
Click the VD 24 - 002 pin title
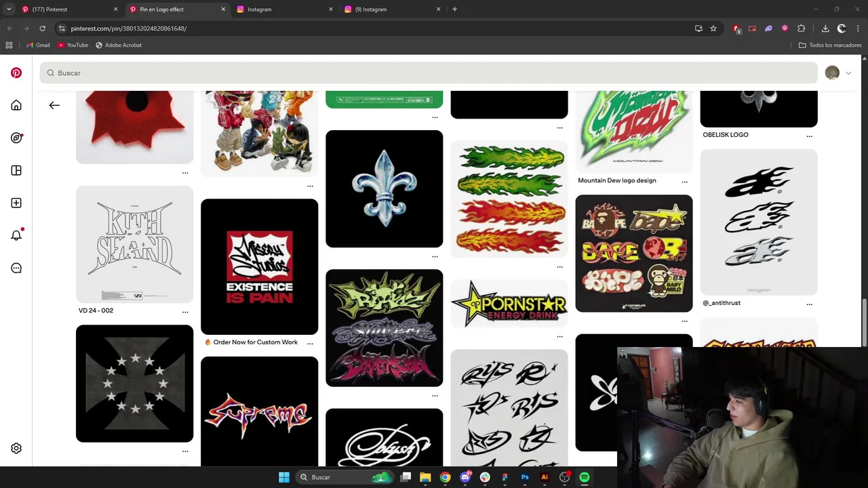click(96, 310)
